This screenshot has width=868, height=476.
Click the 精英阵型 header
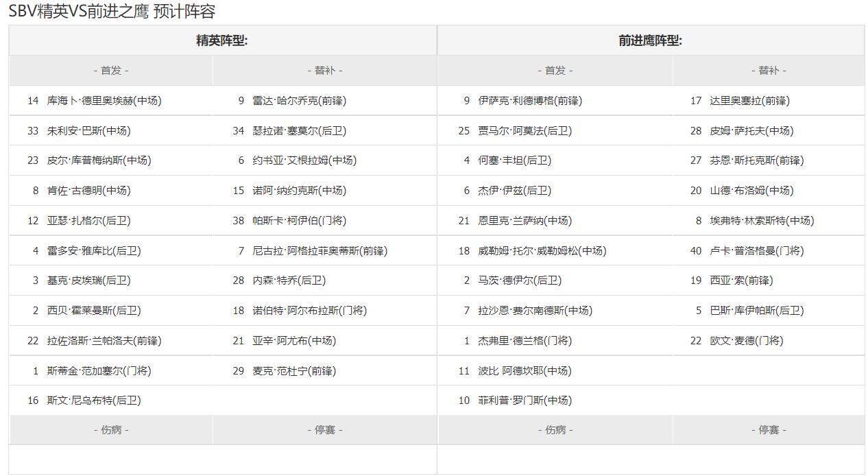click(221, 40)
